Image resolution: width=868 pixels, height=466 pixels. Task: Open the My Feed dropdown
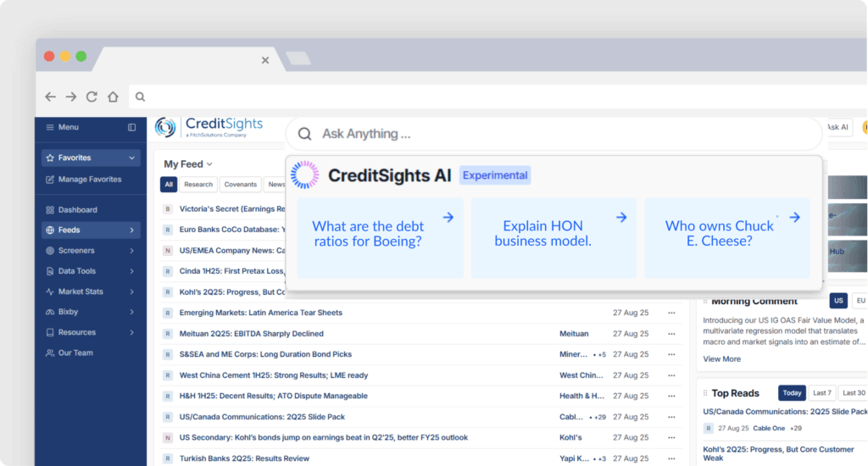coord(188,164)
